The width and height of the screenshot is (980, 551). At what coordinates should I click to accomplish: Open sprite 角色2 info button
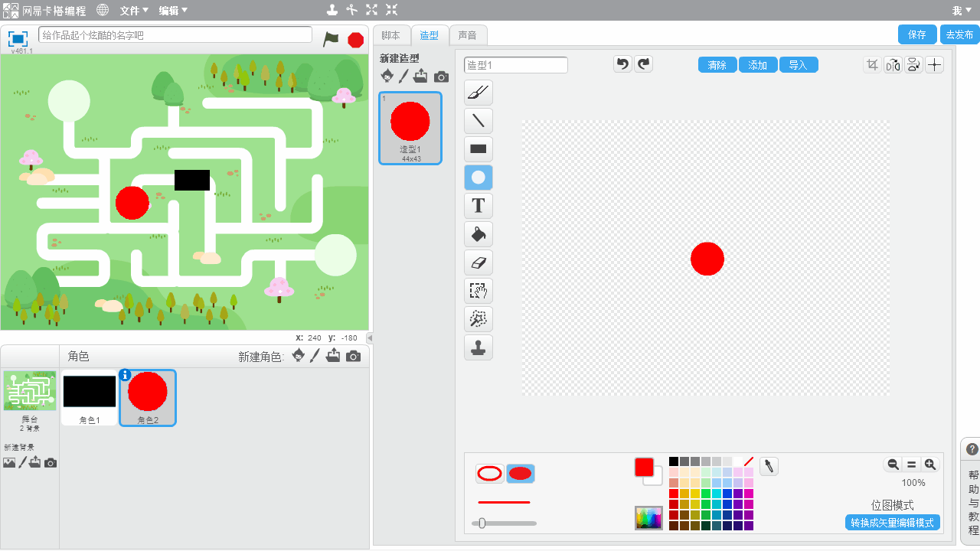coord(126,375)
